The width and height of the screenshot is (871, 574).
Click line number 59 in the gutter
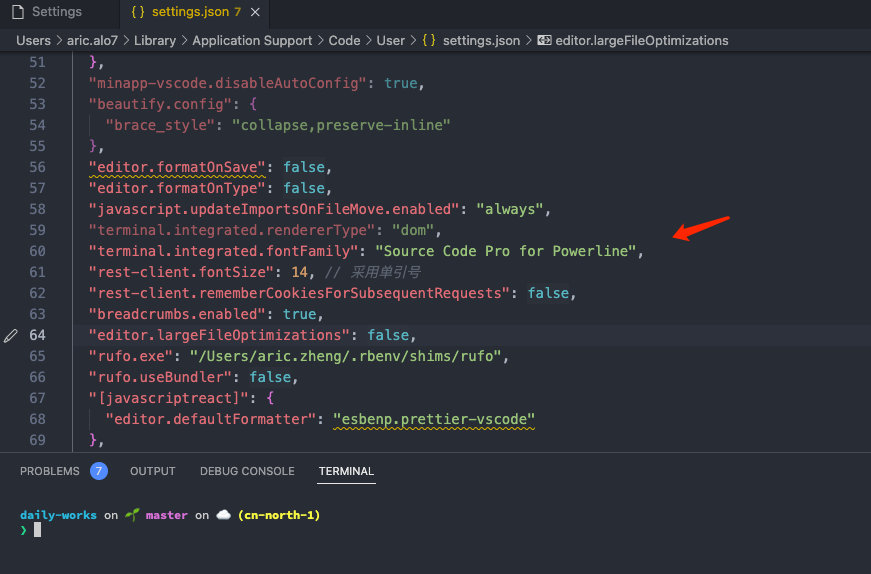[37, 230]
